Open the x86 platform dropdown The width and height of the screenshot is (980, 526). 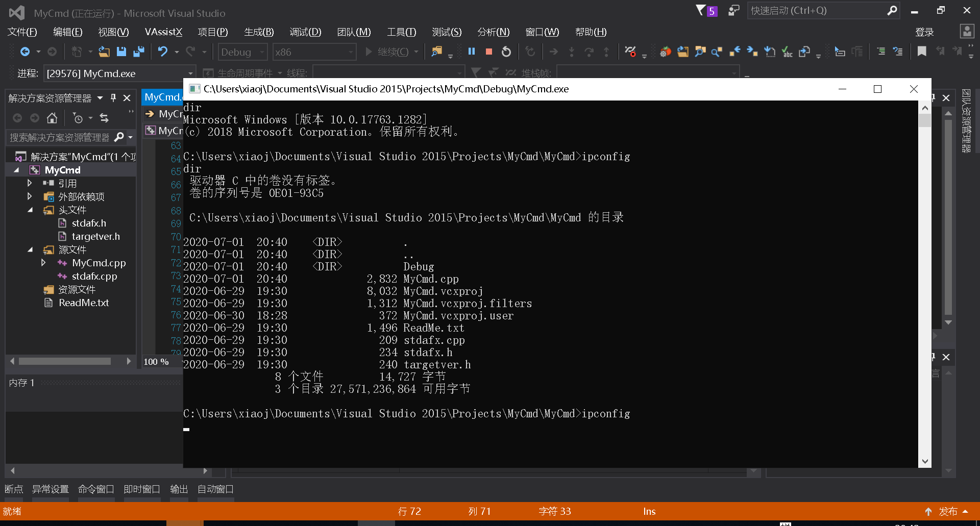[x=314, y=52]
